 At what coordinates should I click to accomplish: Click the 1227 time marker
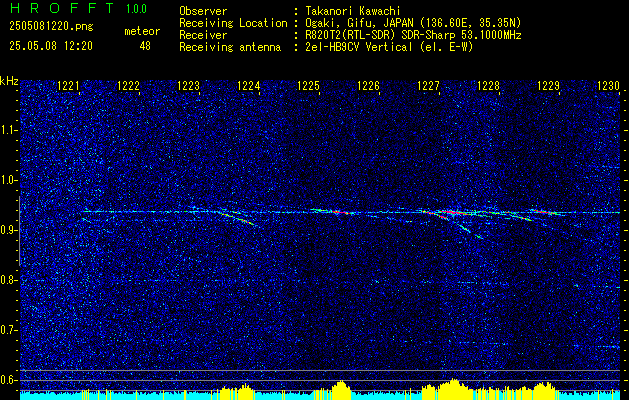coord(428,86)
